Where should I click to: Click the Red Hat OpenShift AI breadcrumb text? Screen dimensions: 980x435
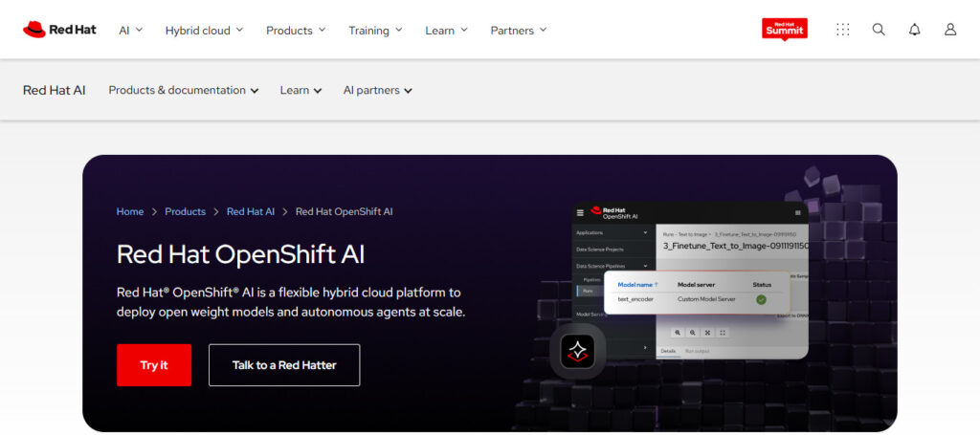click(x=345, y=211)
